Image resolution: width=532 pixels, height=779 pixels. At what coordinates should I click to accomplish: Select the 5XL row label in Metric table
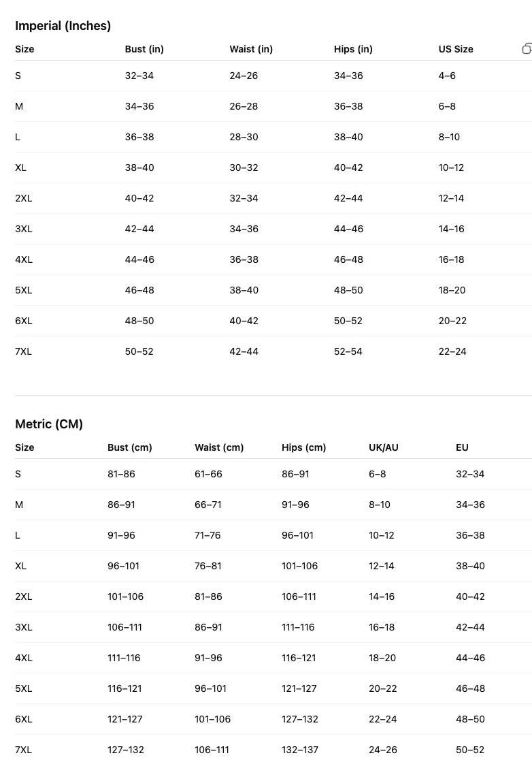[x=24, y=688]
